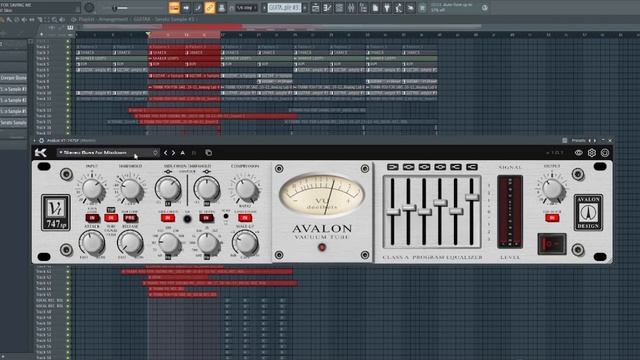640x360 pixels.
Task: Toggle the Side Chain IN button
Action: (x=167, y=218)
